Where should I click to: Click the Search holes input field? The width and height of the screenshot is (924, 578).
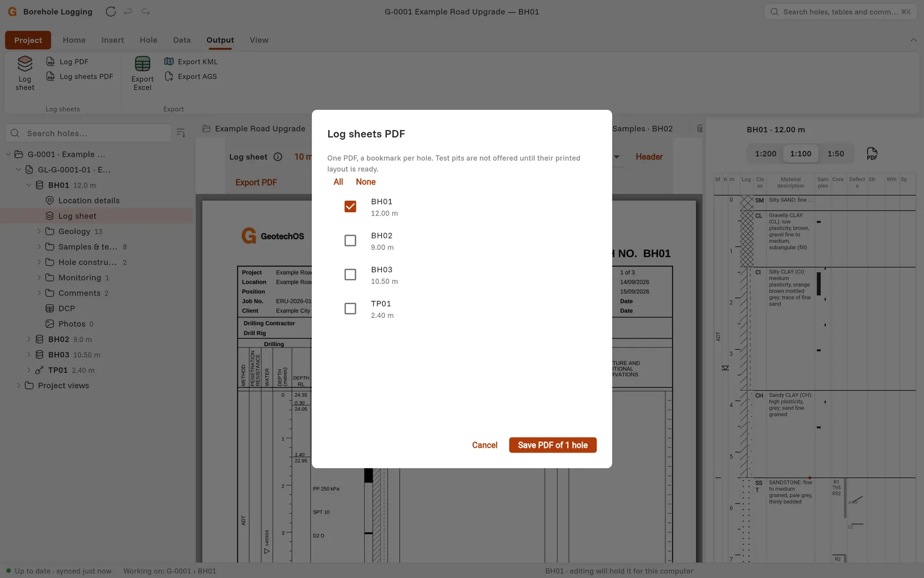[x=88, y=133]
